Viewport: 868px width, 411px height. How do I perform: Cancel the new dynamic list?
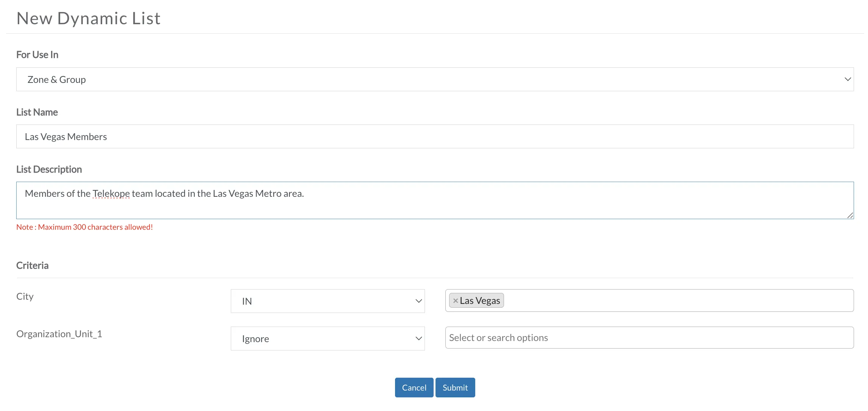(x=414, y=388)
